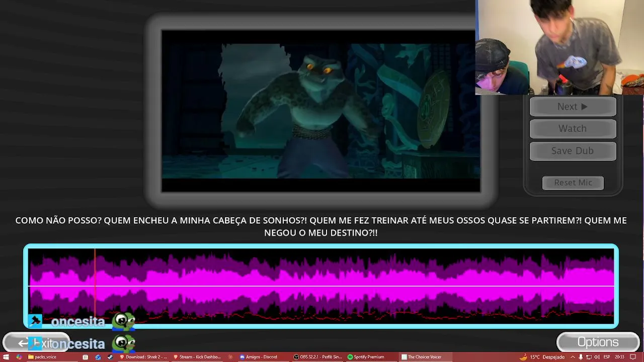Expand the hidden system tray icons chevron
Image resolution: width=644 pixels, height=362 pixels.
pos(573,357)
